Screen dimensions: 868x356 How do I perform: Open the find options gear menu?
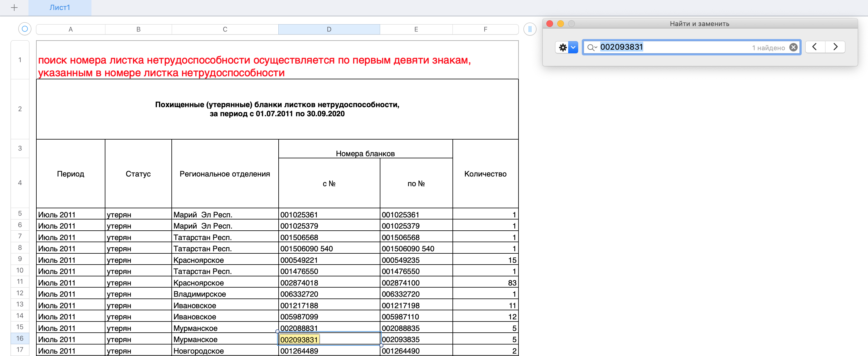click(x=566, y=47)
